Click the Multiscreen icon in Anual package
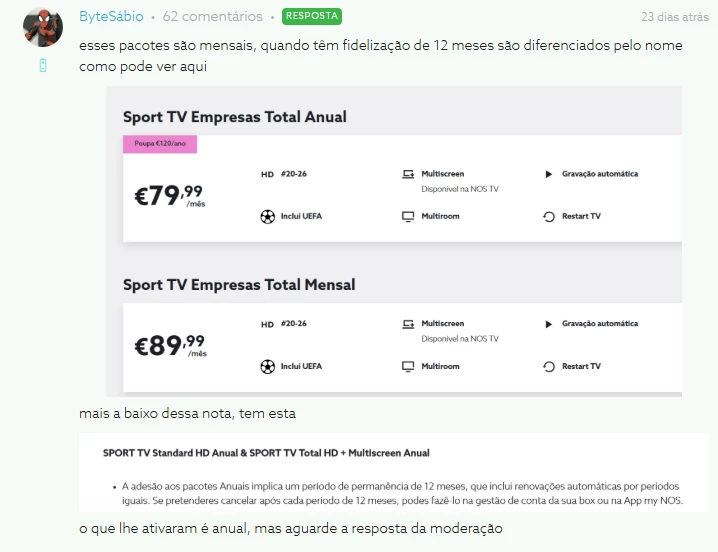The width and height of the screenshot is (718, 552). pos(408,174)
